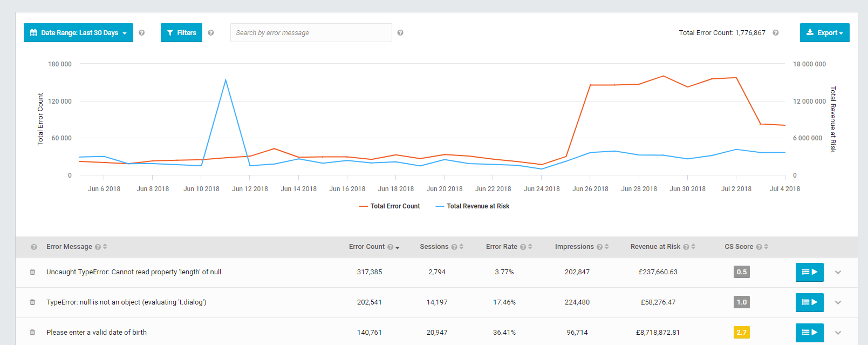Viewport: 868px width, 345px height.
Task: Click help icon beside Filters button
Action: pyautogui.click(x=211, y=33)
